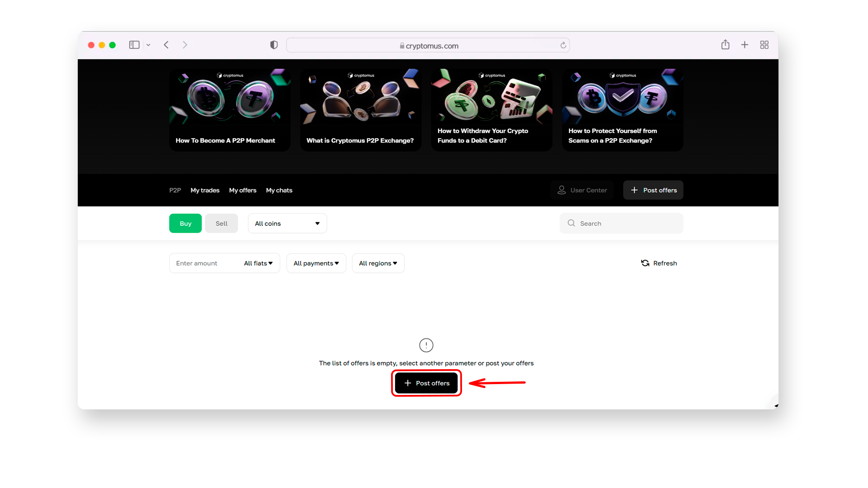Click the My offers menu item
This screenshot has width=868, height=488.
(x=243, y=190)
